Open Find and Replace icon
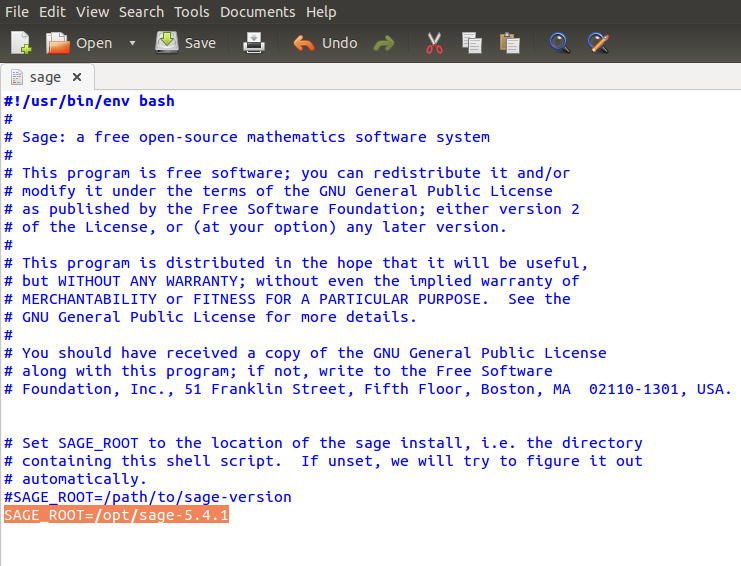 point(598,43)
